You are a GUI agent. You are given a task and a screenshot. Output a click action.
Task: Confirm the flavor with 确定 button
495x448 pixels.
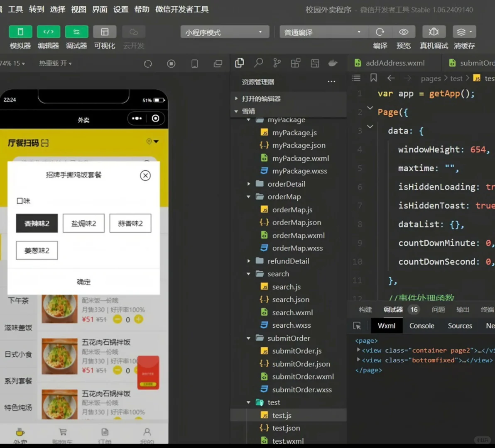(x=83, y=282)
